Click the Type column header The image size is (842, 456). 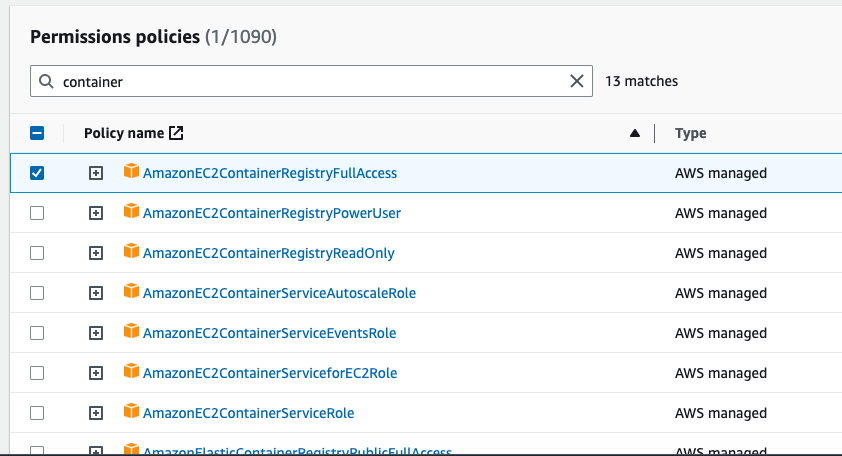point(691,133)
